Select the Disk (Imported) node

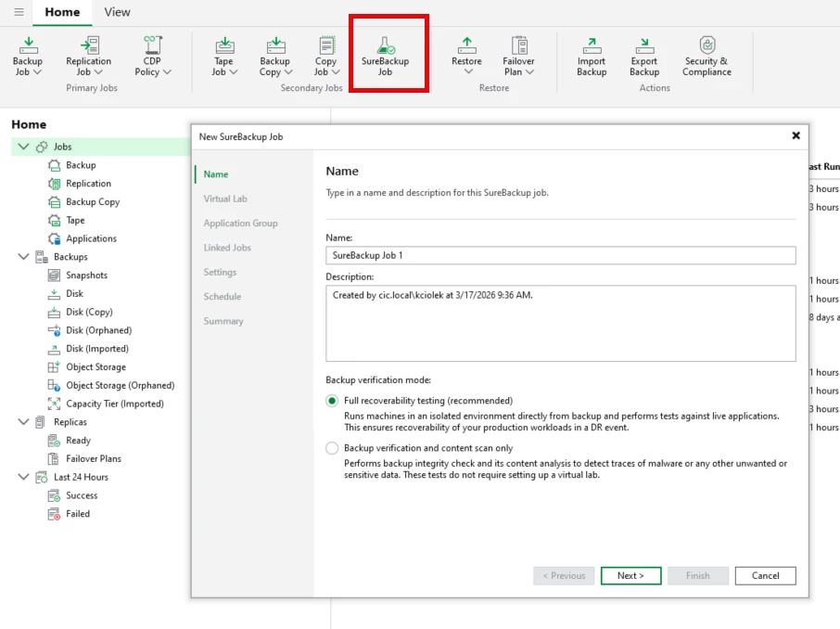click(97, 349)
